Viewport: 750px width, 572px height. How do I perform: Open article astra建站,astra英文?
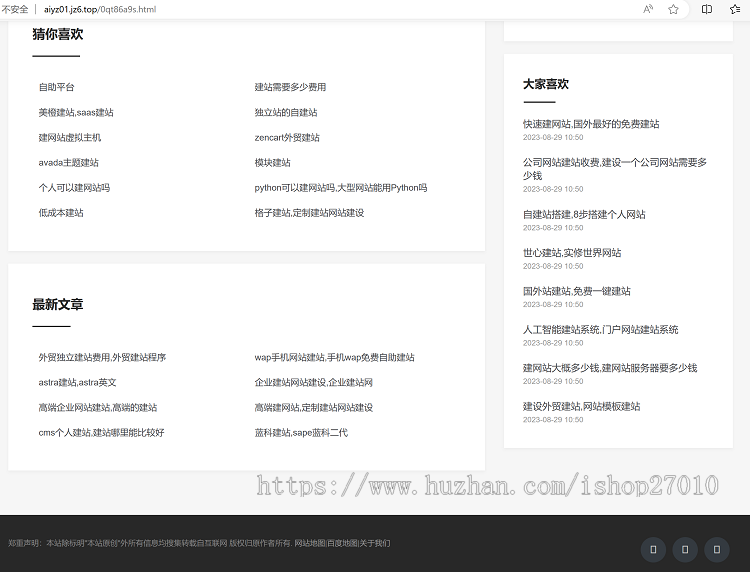pyautogui.click(x=77, y=383)
